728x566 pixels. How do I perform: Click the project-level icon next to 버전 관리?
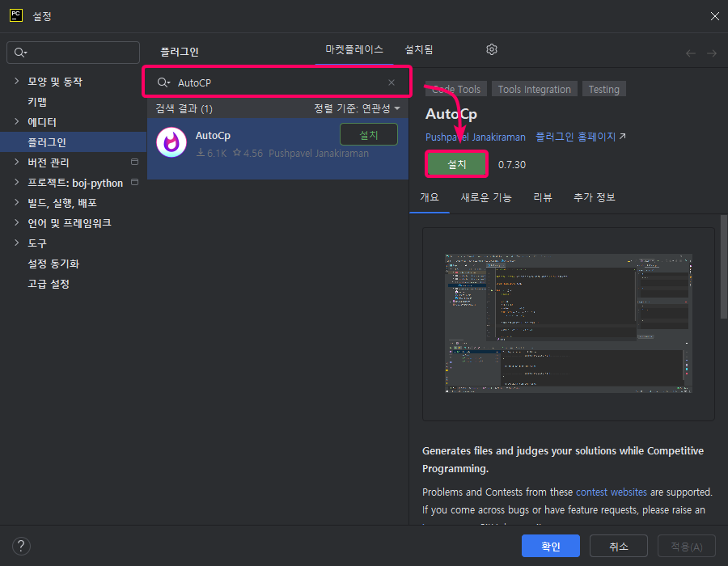point(134,162)
